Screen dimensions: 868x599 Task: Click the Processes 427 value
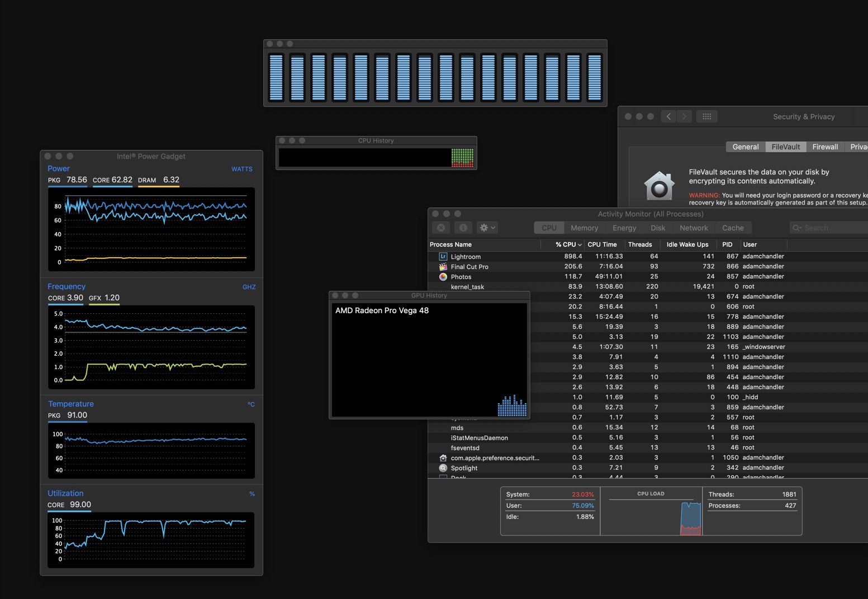(x=790, y=506)
